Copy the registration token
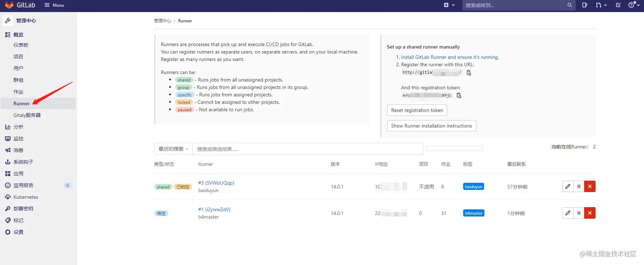This screenshot has height=265, width=644. coord(459,95)
